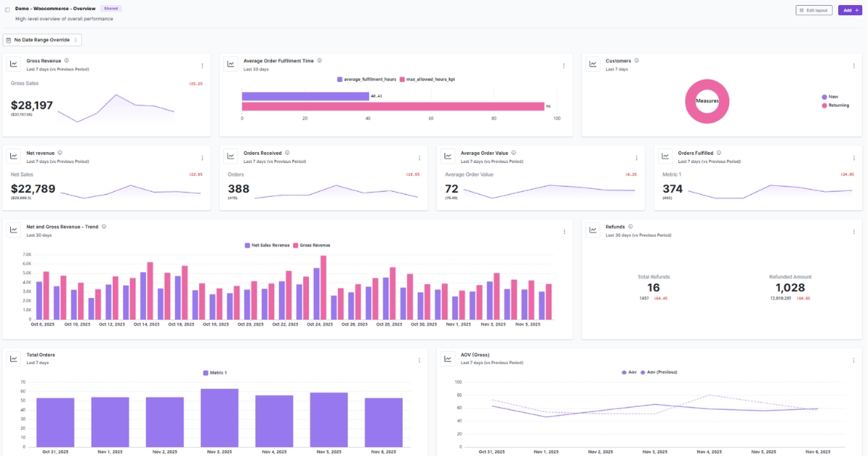Open the No Date Range Override dropdown

pos(43,39)
